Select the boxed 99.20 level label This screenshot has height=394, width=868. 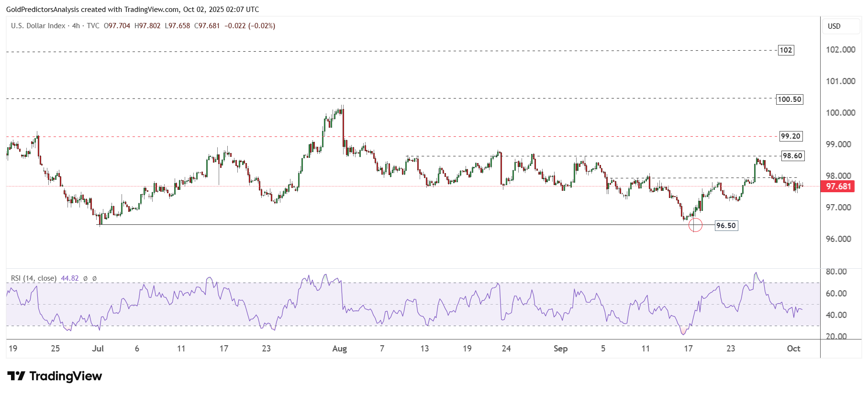coord(790,136)
